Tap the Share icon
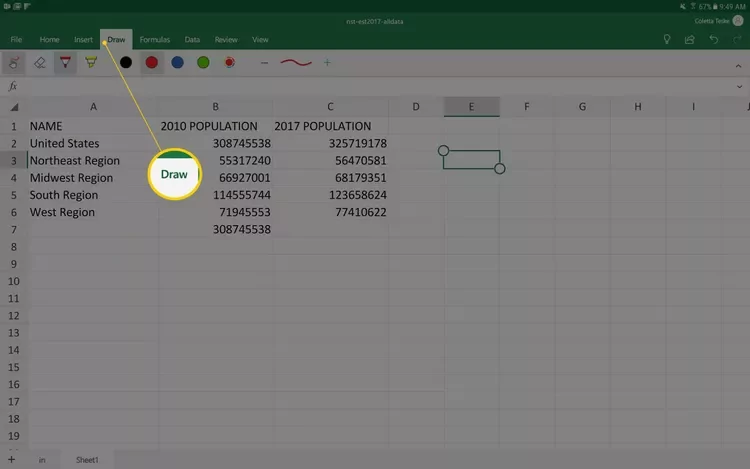 [x=690, y=40]
